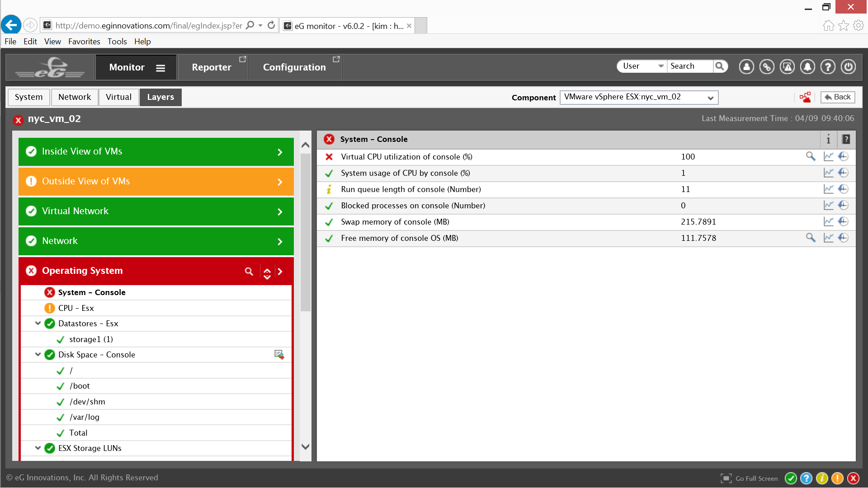868x488 pixels.
Task: Select the System – Console test in the tree
Action: click(92, 292)
